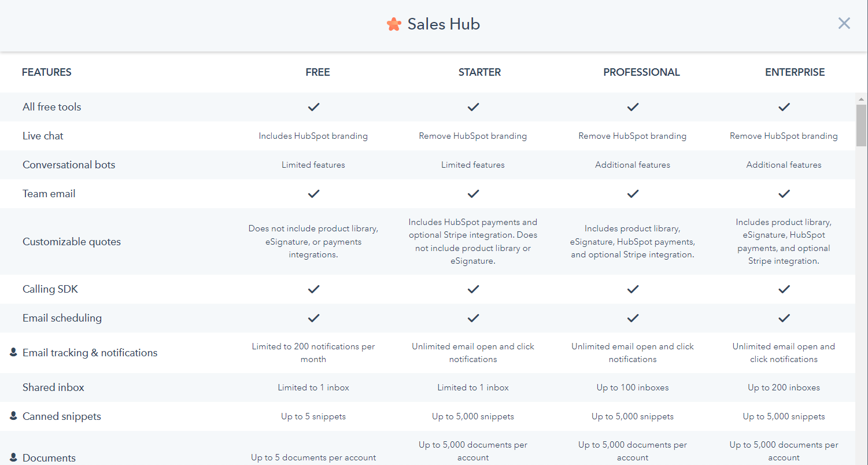Close the Sales Hub comparison panel

coord(844,23)
